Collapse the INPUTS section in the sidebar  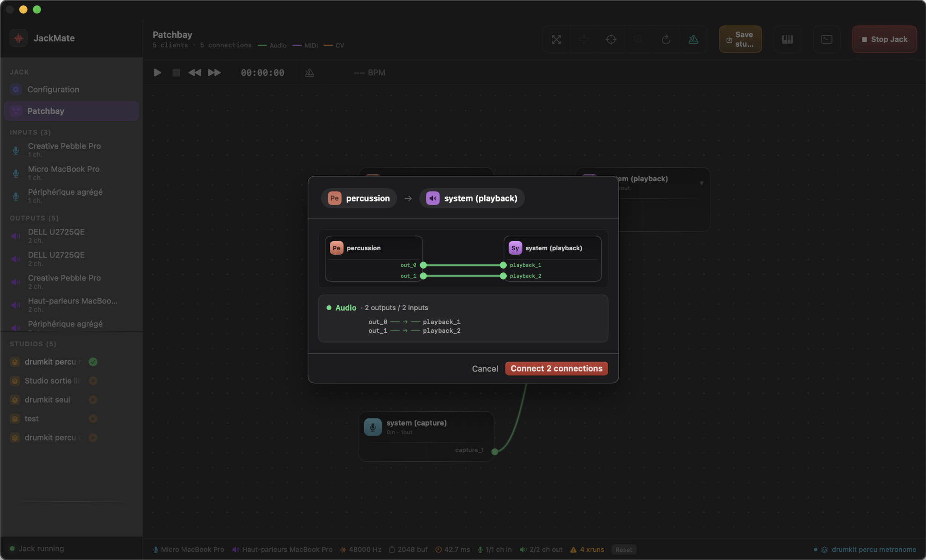tap(30, 132)
